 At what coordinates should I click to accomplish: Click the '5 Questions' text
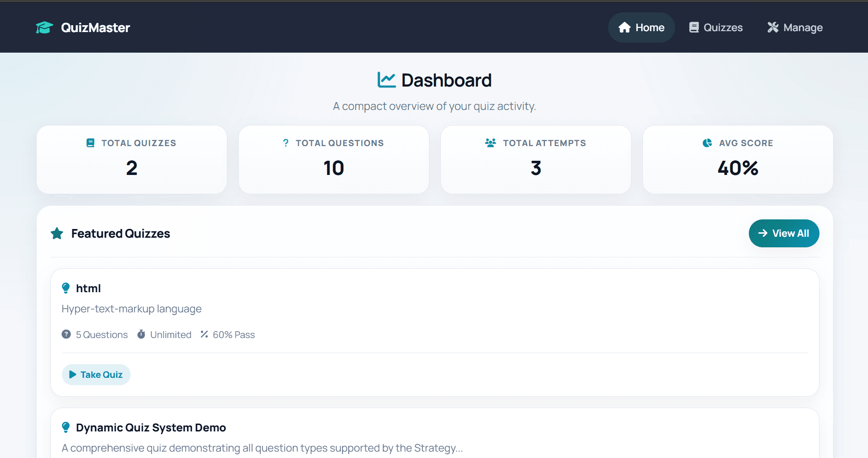tap(102, 335)
